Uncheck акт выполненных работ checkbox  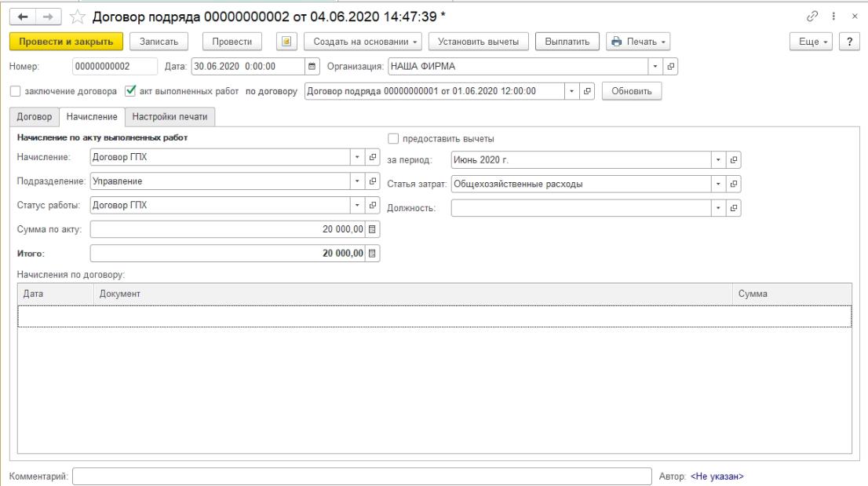[x=132, y=91]
